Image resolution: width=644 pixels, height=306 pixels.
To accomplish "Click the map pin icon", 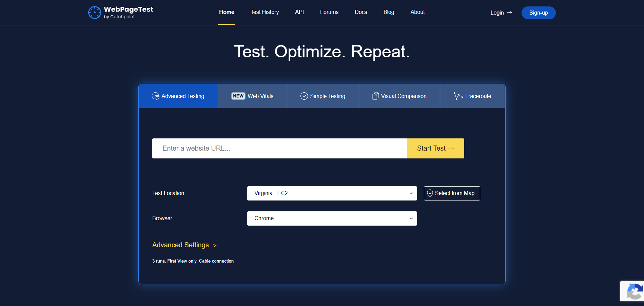I will [430, 193].
